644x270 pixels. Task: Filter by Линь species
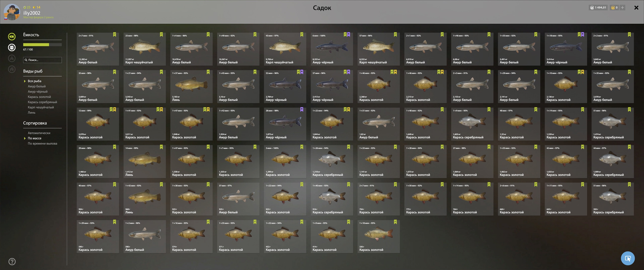(31, 113)
